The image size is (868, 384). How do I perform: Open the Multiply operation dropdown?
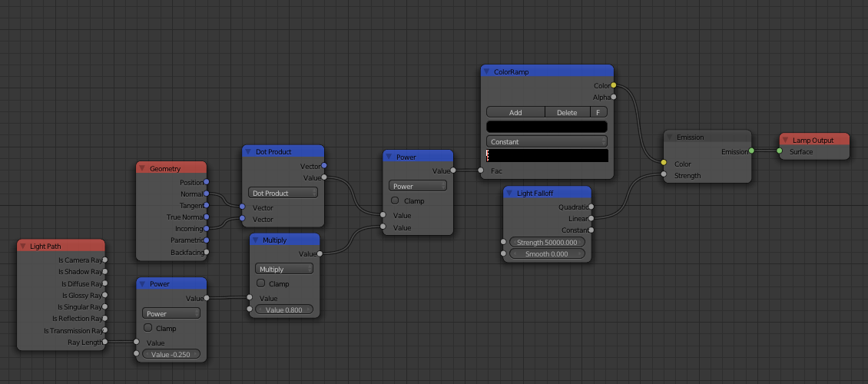pyautogui.click(x=284, y=269)
